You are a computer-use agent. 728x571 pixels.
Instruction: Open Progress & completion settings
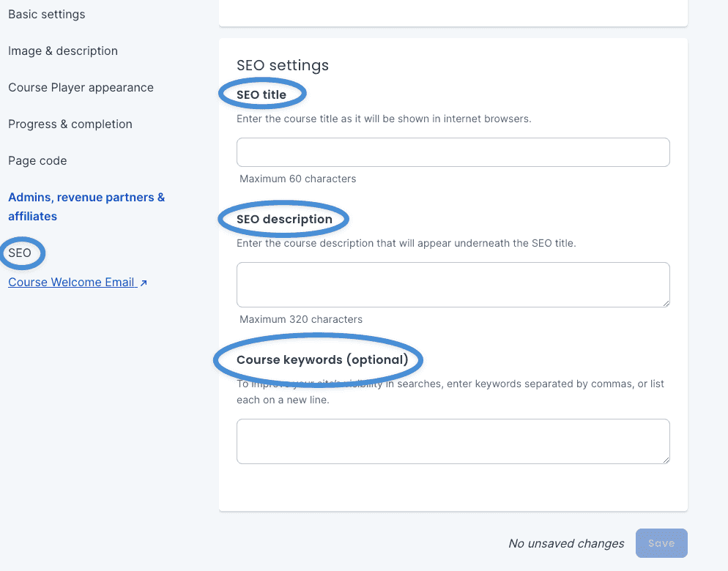(x=70, y=124)
